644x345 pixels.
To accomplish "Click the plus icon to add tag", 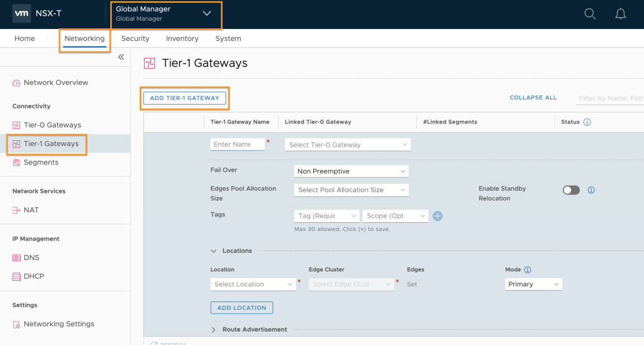I will point(438,216).
